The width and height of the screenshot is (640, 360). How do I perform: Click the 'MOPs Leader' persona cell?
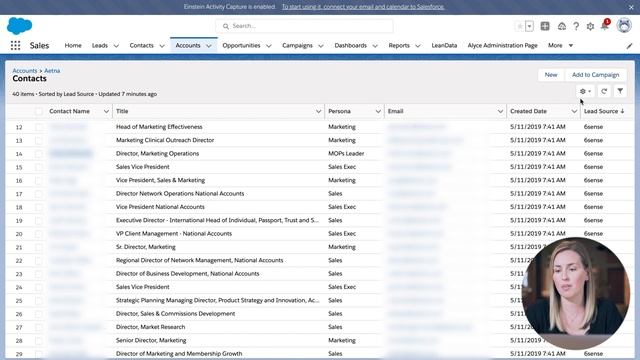[346, 153]
